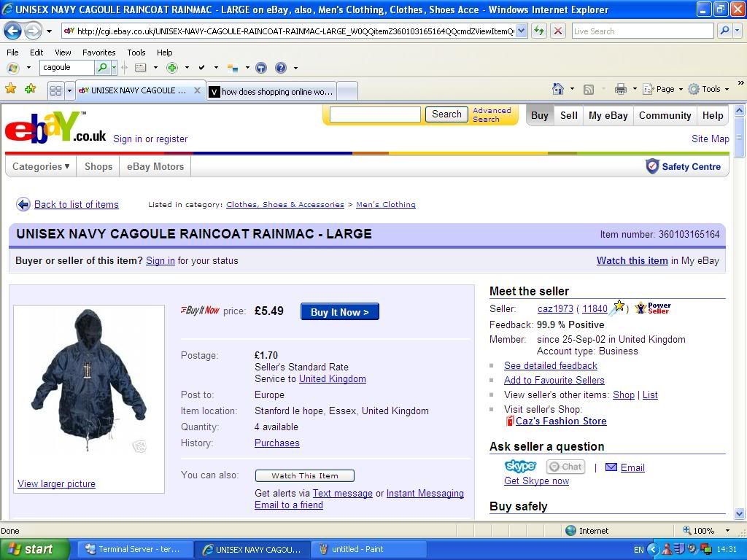Open dropdown beside cagoule search button

point(114,68)
